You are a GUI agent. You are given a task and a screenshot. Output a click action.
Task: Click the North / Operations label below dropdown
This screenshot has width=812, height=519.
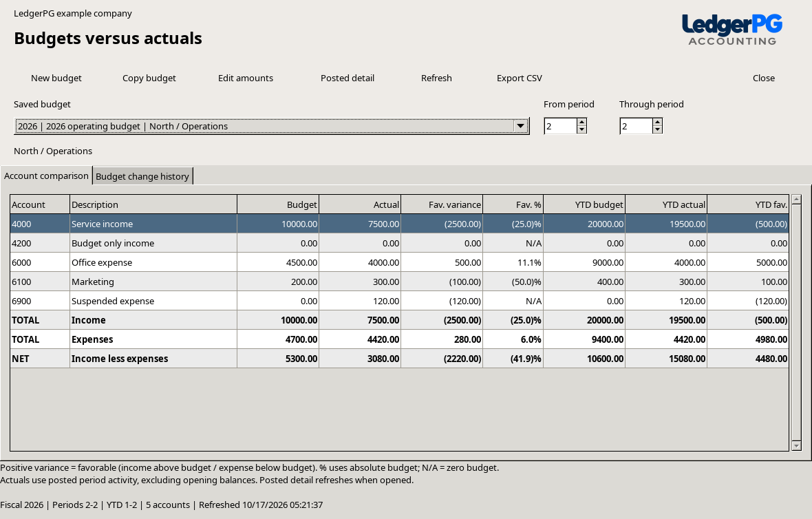pyautogui.click(x=53, y=151)
